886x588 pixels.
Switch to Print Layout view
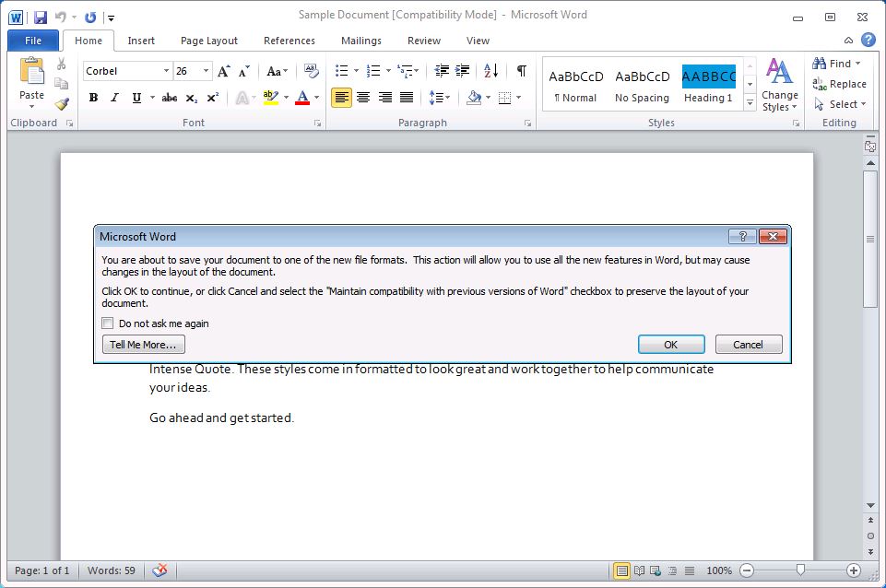(621, 570)
